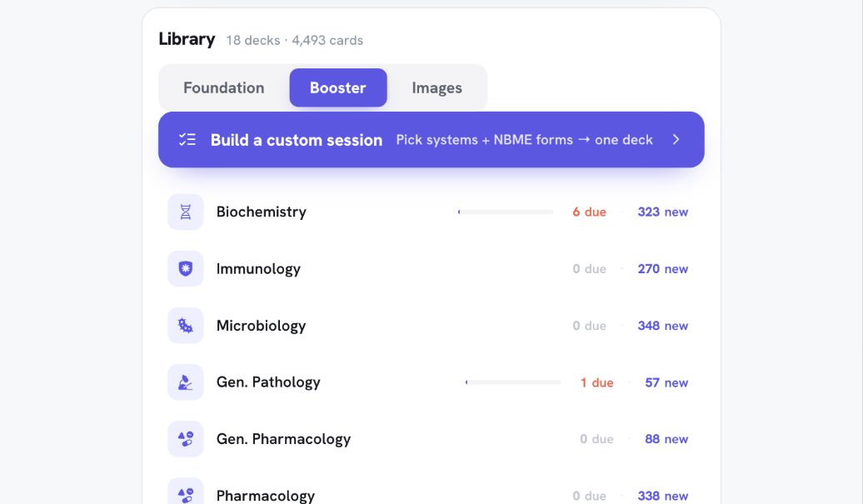Viewport: 863px width, 504px height.
Task: Switch to the Foundation tab
Action: 224,88
